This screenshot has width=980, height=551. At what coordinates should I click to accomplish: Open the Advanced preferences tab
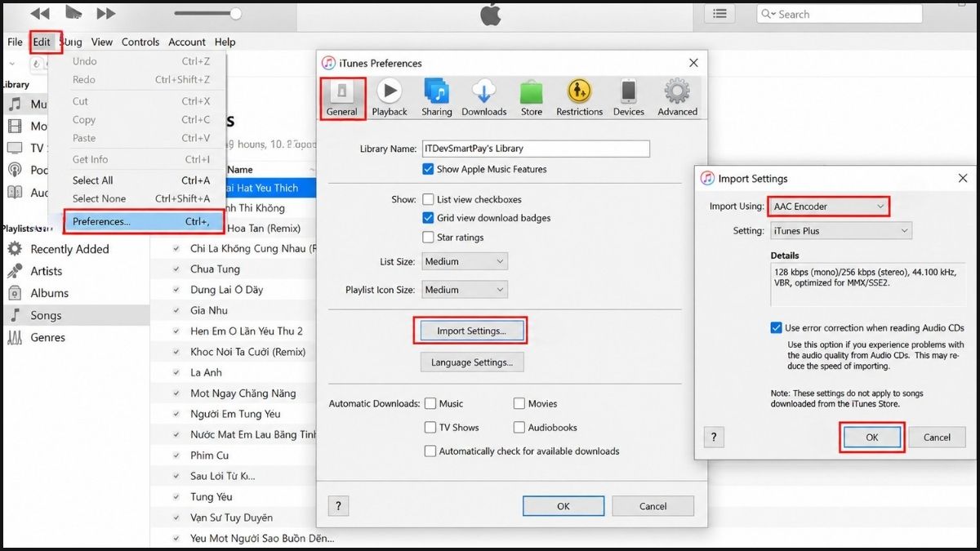tap(678, 98)
